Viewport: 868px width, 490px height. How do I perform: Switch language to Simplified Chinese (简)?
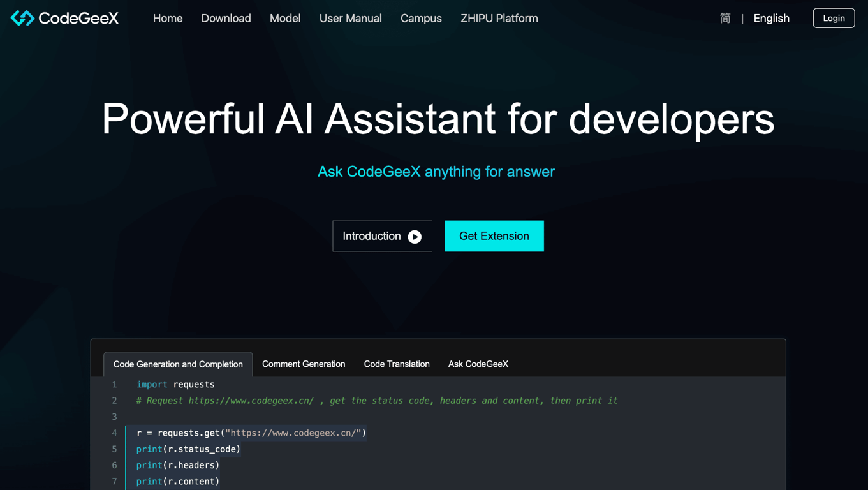(725, 19)
